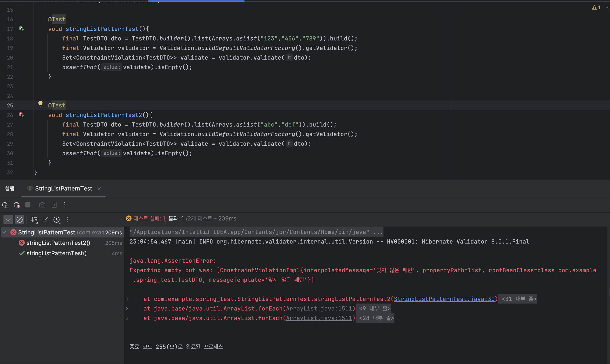
Task: Open the warning indicator showing 1 problem
Action: pyautogui.click(x=596, y=7)
